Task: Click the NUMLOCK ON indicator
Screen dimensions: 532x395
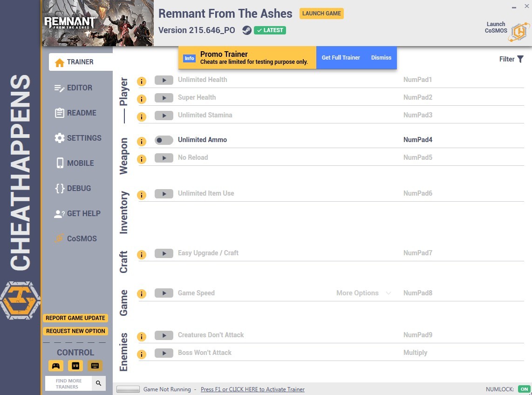Action: [524, 389]
